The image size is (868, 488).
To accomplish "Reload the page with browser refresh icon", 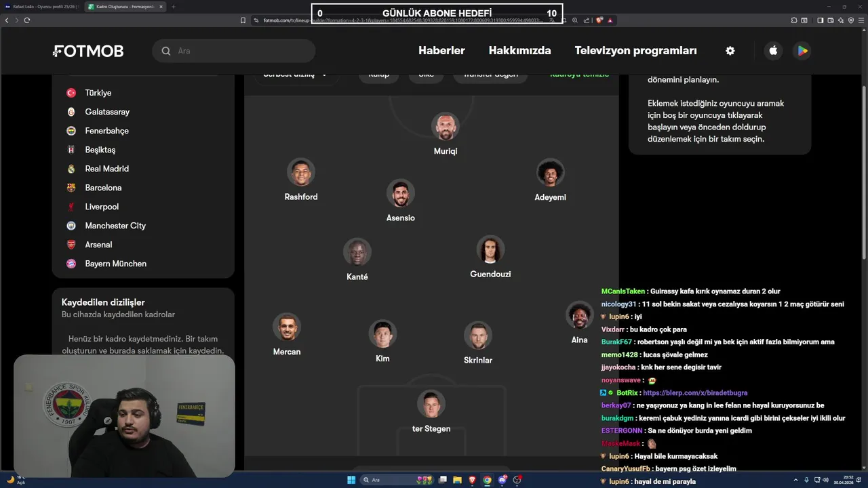I will (x=27, y=20).
